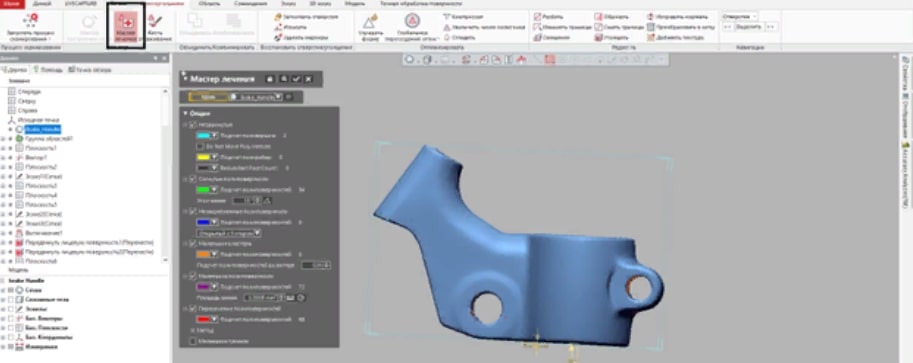This screenshot has height=363, width=913.
Task: Toggle the last checkbox at bottom of Опции panel
Action: [193, 341]
